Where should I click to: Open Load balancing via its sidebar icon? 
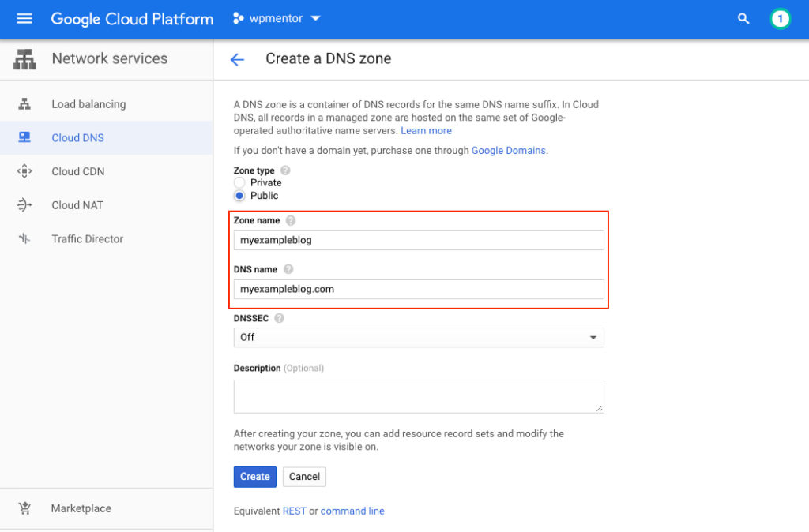pyautogui.click(x=24, y=103)
